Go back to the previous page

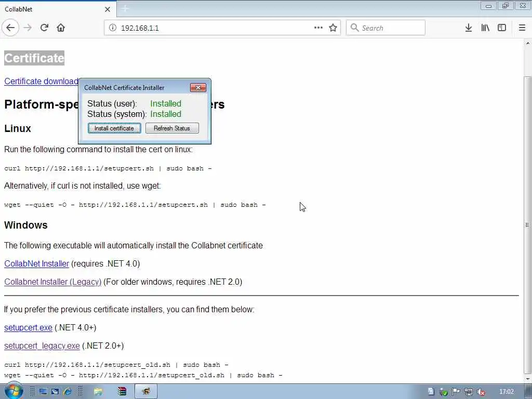click(10, 28)
